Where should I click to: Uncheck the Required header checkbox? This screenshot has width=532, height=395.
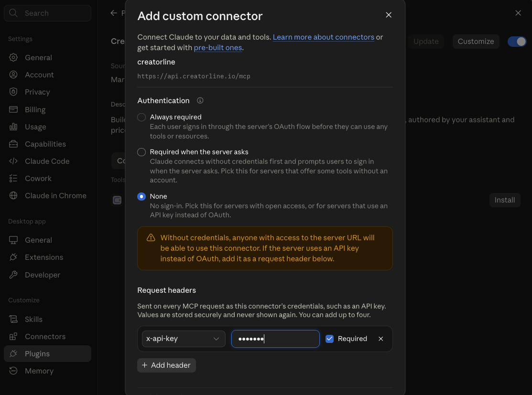coord(329,339)
